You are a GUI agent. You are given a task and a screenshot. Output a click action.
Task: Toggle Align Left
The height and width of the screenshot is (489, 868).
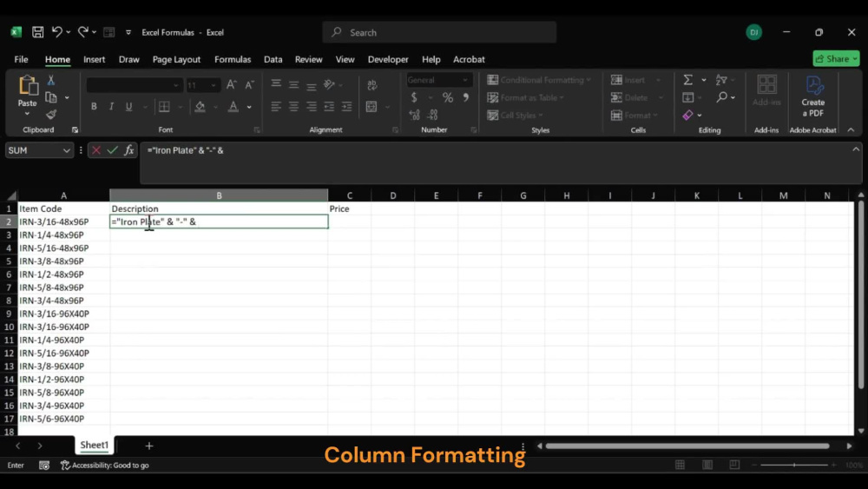coord(276,106)
